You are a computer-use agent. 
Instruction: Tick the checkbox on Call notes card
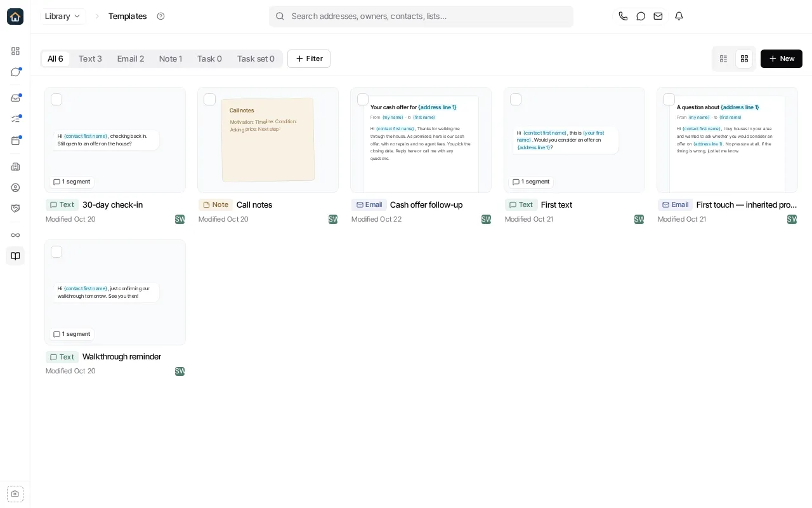pyautogui.click(x=209, y=99)
